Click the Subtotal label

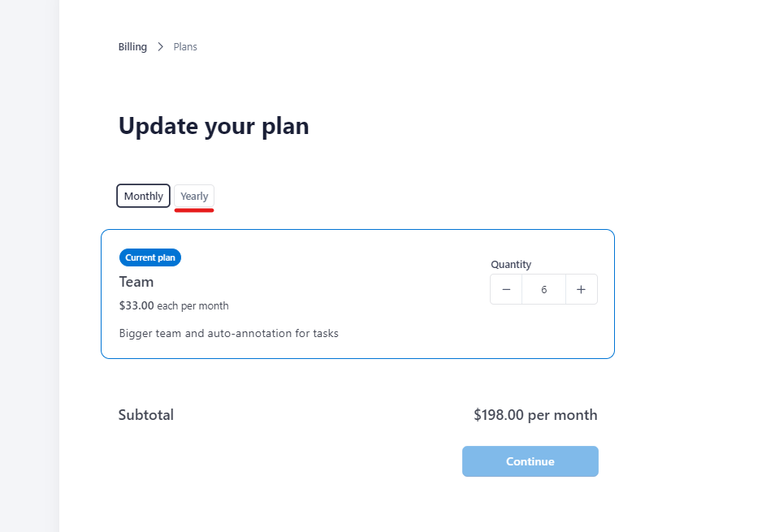146,415
